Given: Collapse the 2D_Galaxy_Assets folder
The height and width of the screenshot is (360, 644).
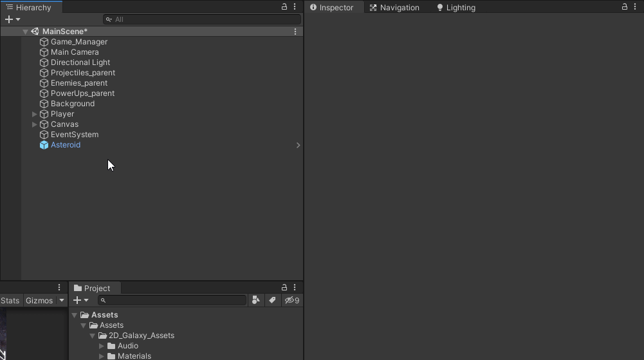Looking at the screenshot, I should pos(93,336).
